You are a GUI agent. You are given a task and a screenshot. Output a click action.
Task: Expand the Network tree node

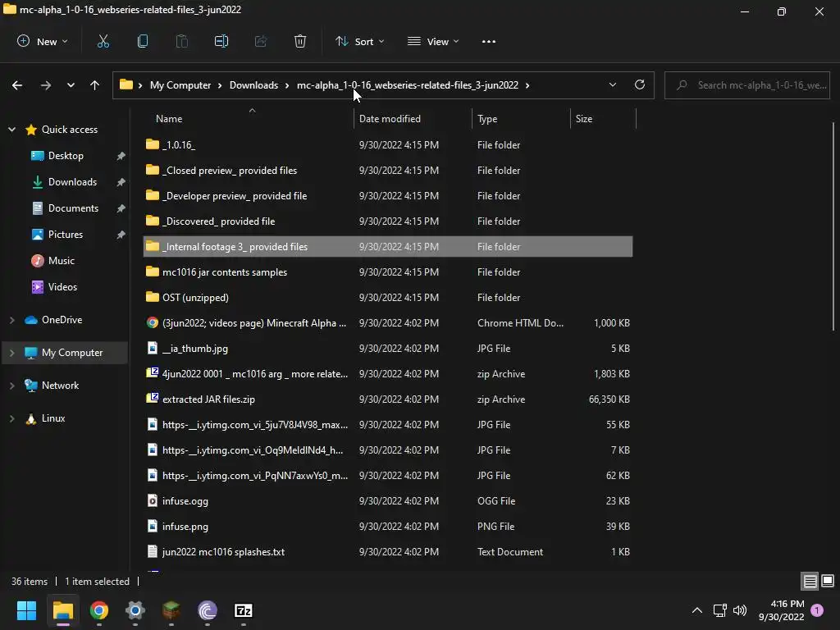tap(11, 386)
